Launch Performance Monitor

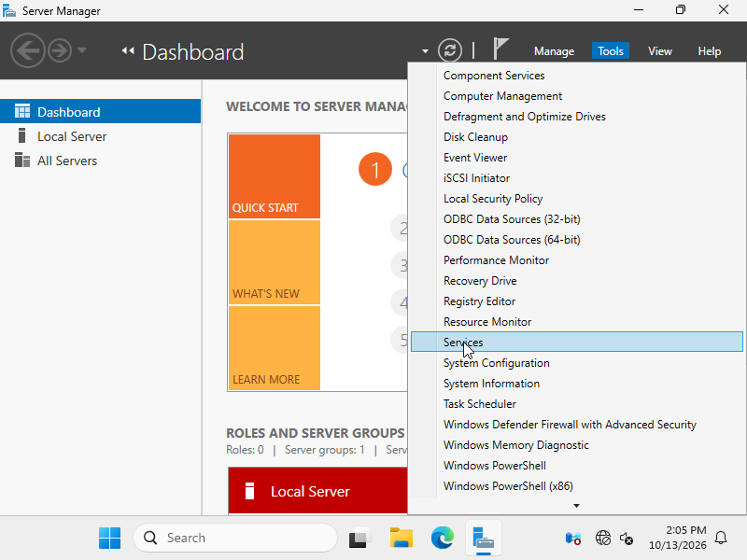pos(576,259)
